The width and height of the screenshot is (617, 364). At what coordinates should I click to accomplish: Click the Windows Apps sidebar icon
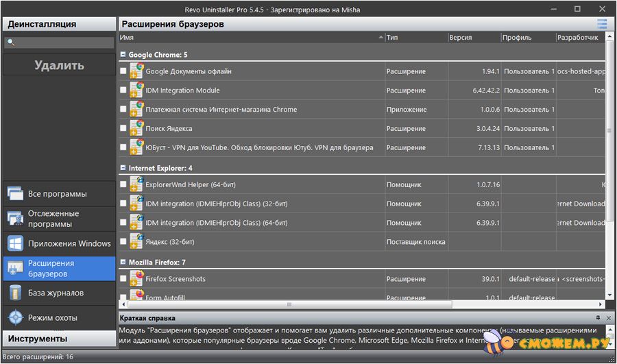tap(16, 243)
